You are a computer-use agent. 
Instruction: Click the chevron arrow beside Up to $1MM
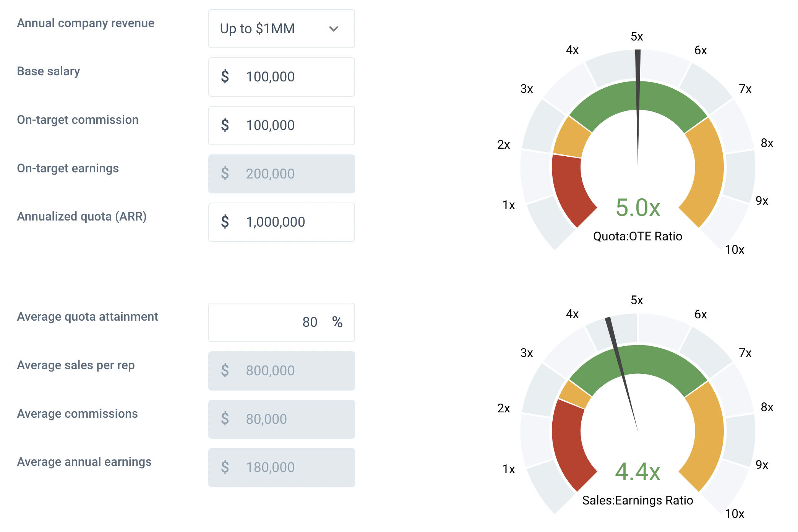(334, 29)
